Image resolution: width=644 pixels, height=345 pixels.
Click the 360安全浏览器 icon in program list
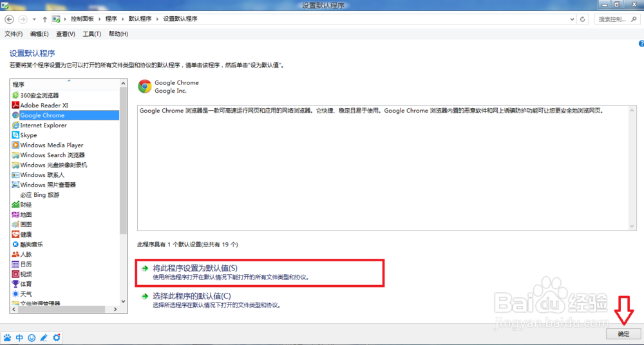(x=15, y=95)
